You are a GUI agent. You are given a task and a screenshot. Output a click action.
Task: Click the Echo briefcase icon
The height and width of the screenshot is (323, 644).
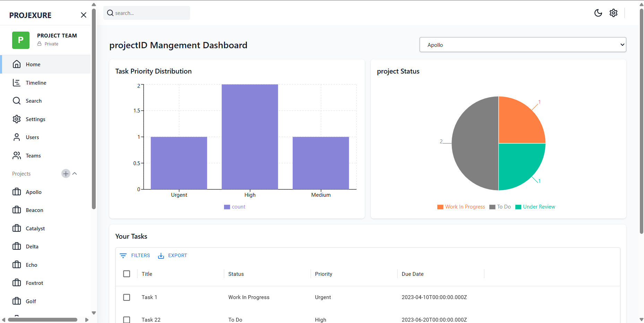(x=17, y=265)
